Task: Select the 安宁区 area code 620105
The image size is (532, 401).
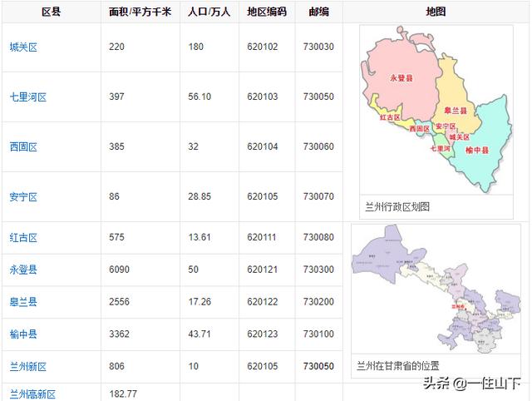Action: 263,196
